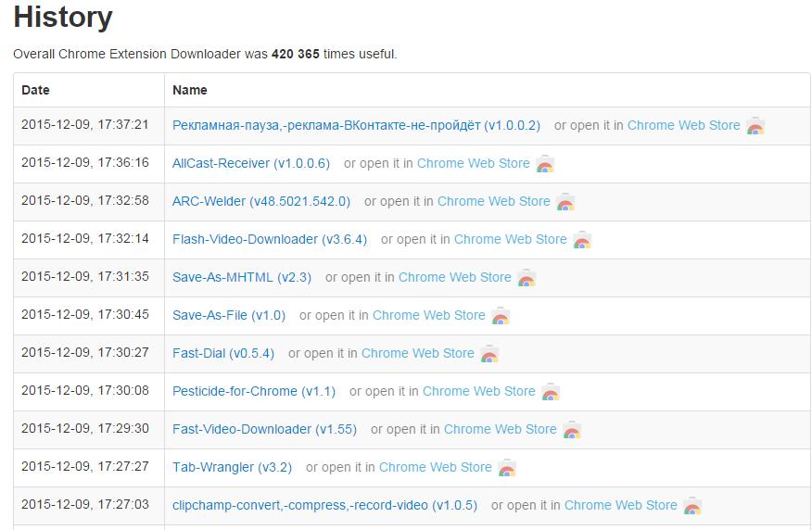Download clipchamp-convert,-compress,-record-video (v1.0.5)
Image resolution: width=812 pixels, height=530 pixels.
click(324, 505)
